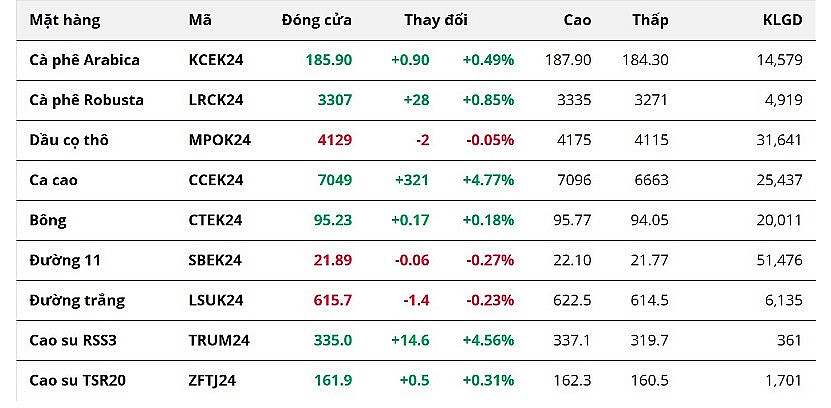This screenshot has width=831, height=408.
Task: Sort by the 'Mã' column header
Action: point(199,20)
